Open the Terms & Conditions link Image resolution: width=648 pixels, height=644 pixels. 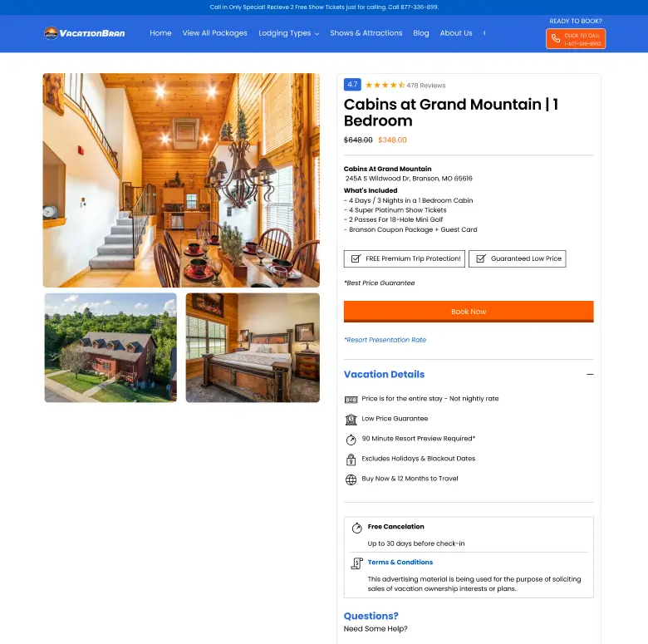point(400,563)
